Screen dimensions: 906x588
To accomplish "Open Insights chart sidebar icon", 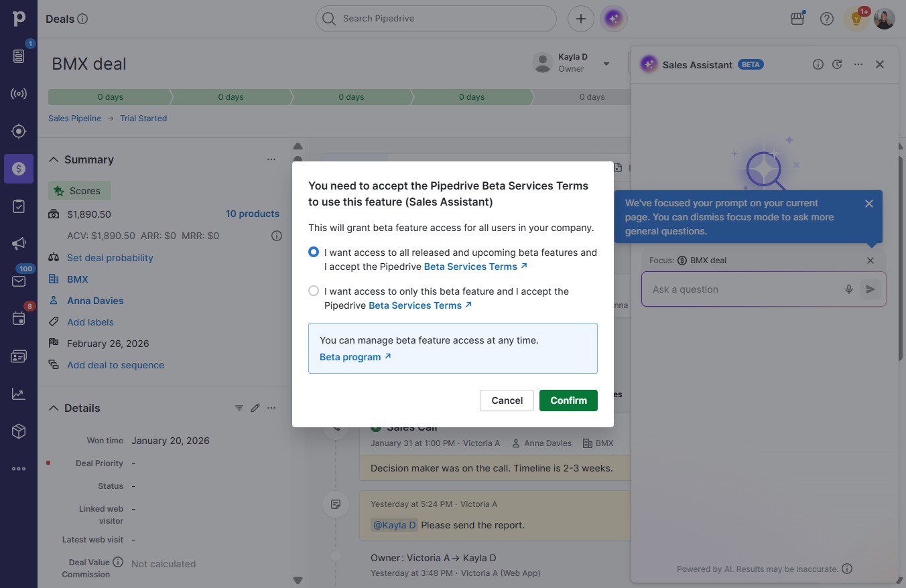I will click(x=19, y=394).
